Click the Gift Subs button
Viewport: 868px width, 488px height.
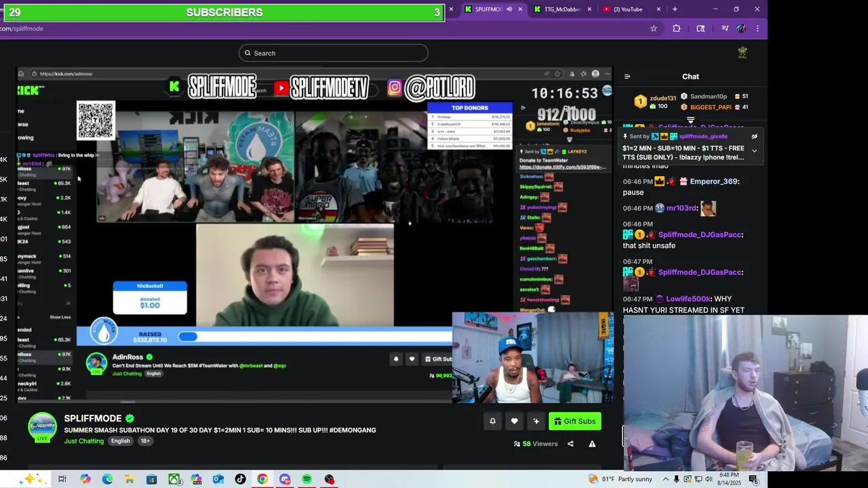pos(574,422)
